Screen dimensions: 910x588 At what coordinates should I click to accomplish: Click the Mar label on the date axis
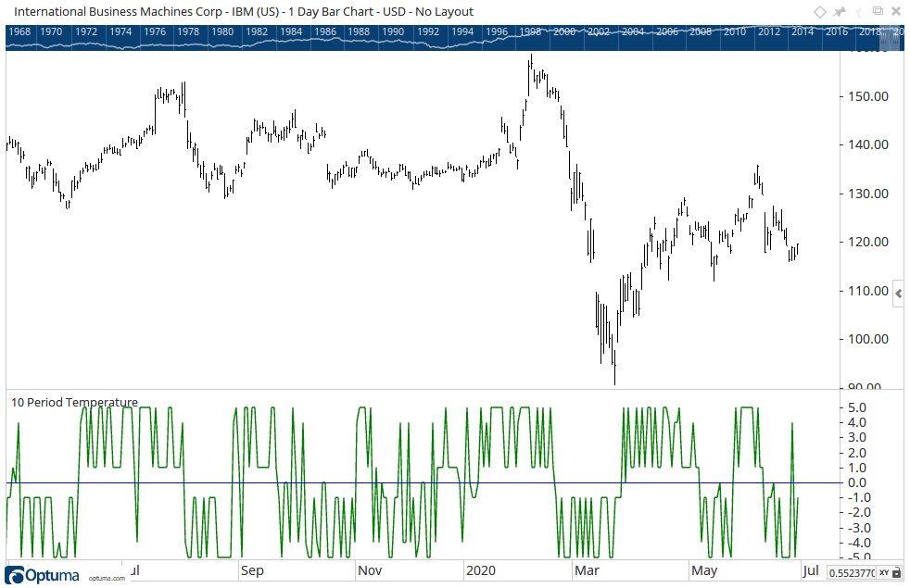click(x=588, y=570)
